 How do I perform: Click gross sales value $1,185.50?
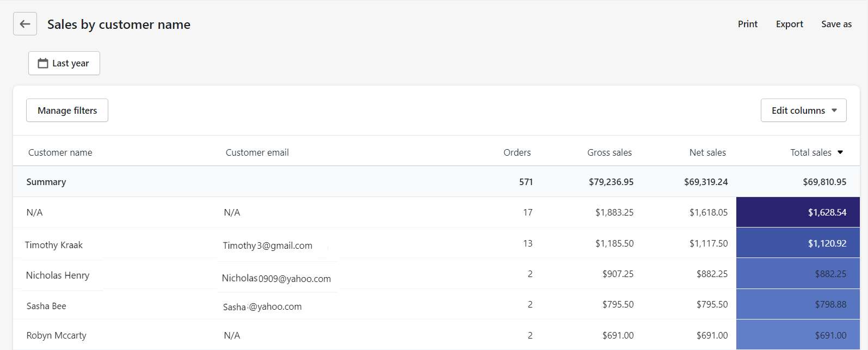pos(614,243)
